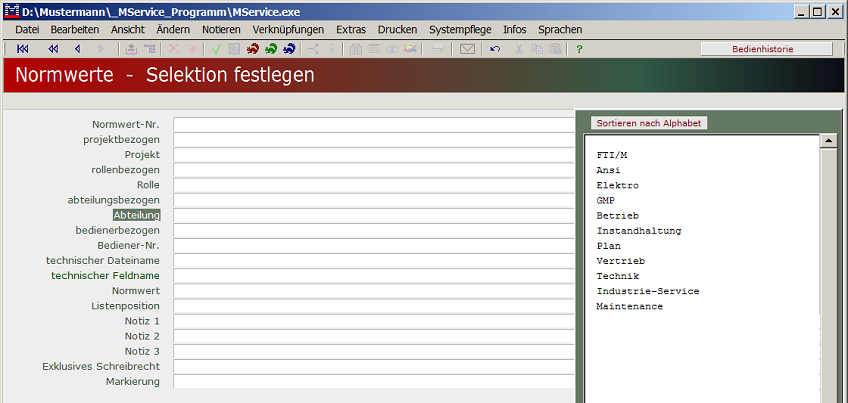The image size is (848, 403).
Task: Click the tree-structure toolbar icon
Action: click(149, 49)
